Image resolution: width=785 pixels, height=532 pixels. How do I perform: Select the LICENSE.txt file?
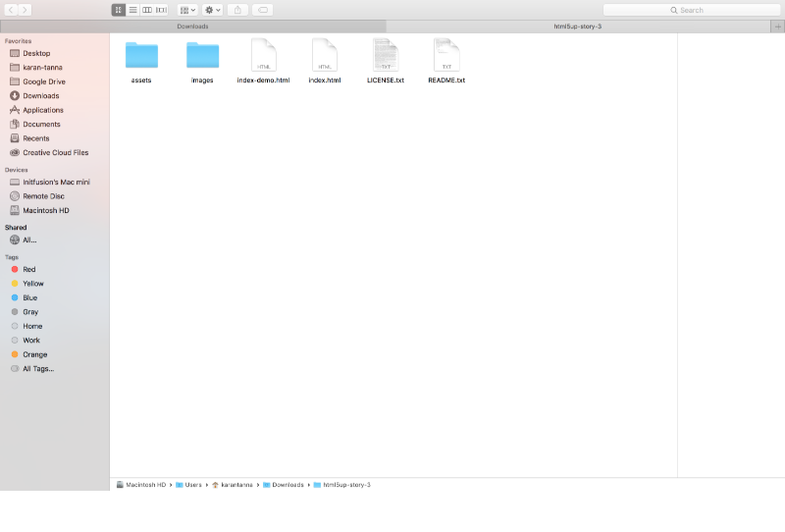[386, 61]
